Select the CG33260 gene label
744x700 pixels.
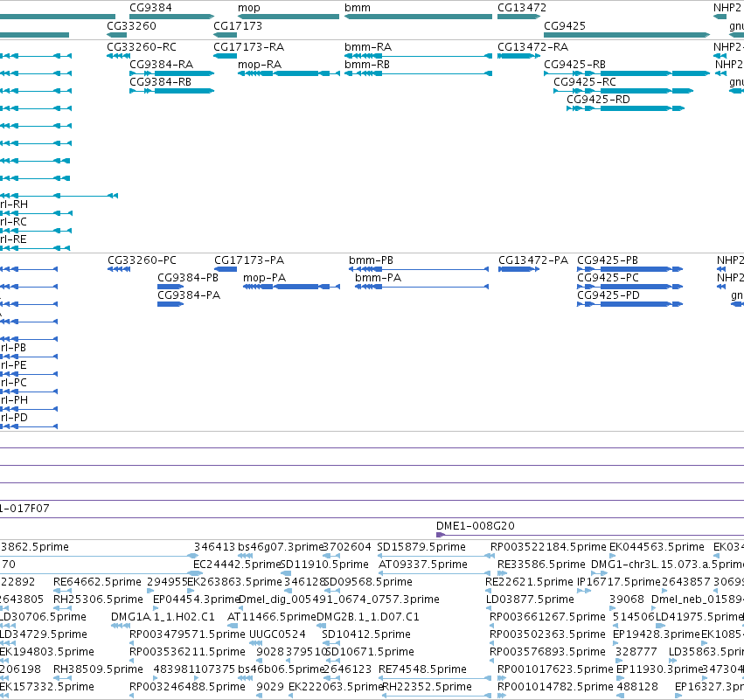coord(131,25)
